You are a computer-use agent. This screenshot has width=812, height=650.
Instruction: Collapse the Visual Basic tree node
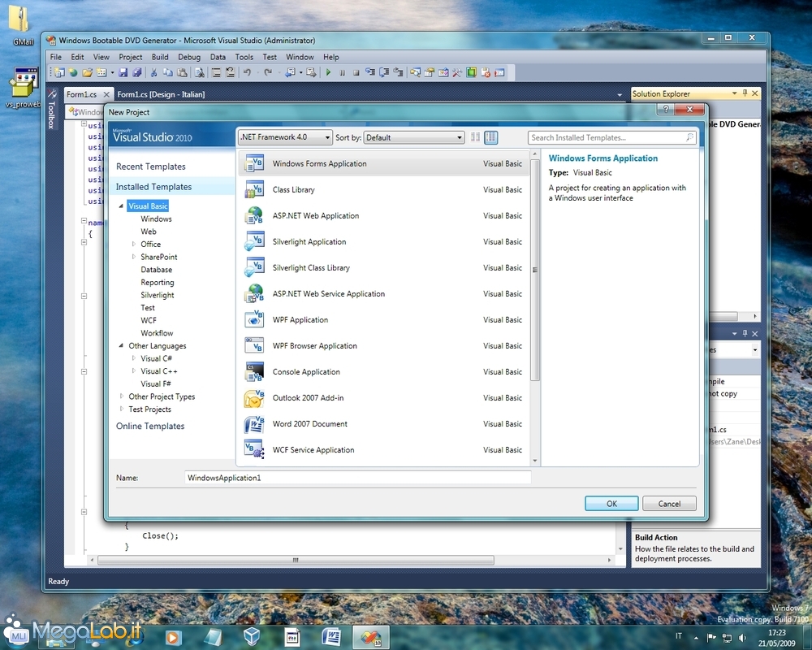[x=121, y=206]
